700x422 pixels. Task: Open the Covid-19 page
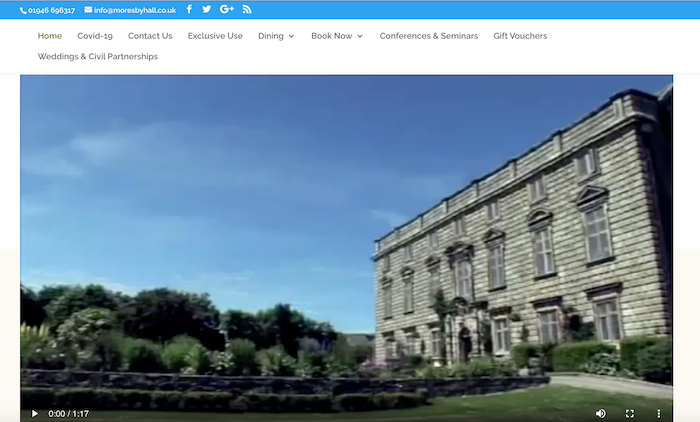(95, 36)
